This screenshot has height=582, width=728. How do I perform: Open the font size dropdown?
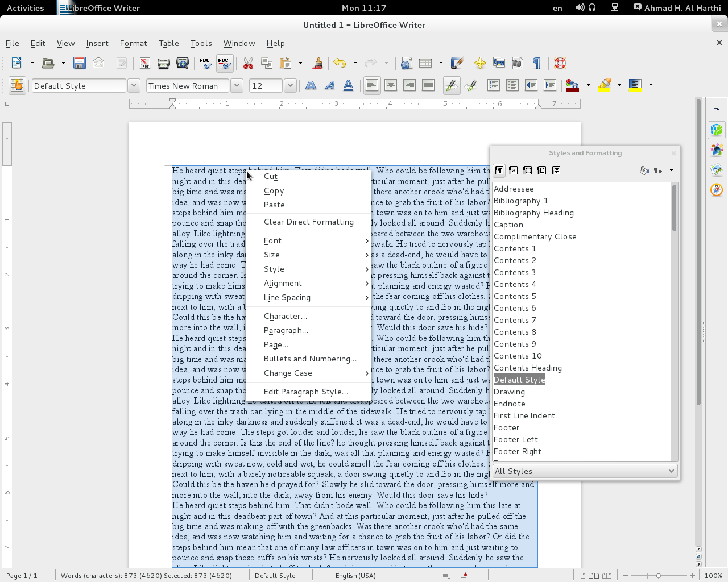pyautogui.click(x=290, y=85)
